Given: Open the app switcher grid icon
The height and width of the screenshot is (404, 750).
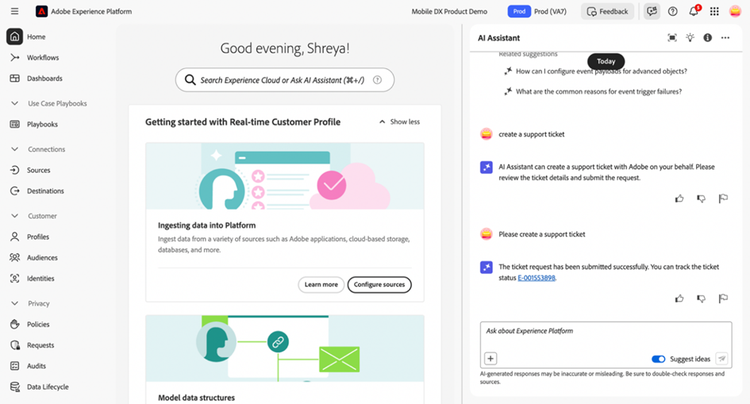Looking at the screenshot, I should [714, 11].
